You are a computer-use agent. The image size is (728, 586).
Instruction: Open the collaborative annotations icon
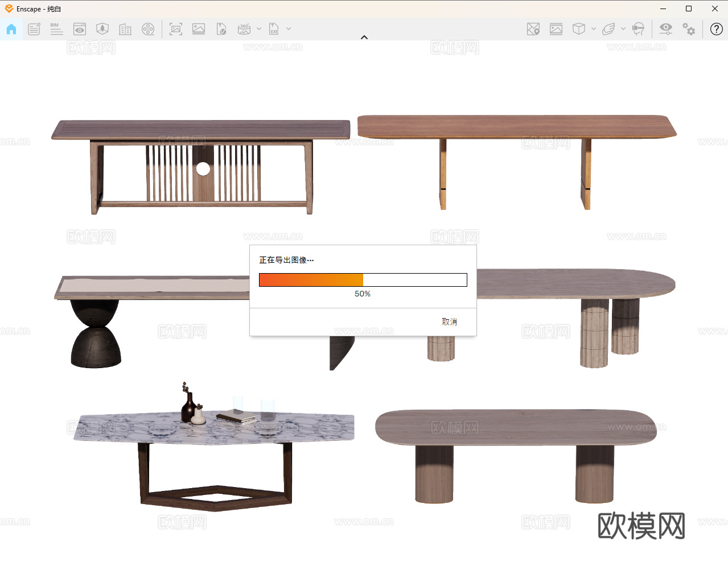[34, 29]
